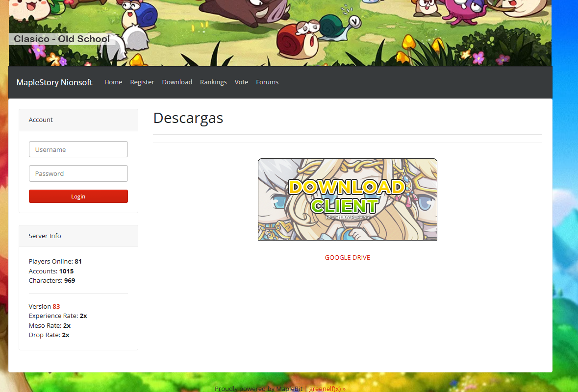Select the Characters: 969 line
Screen dimensions: 578x392
tap(52, 281)
